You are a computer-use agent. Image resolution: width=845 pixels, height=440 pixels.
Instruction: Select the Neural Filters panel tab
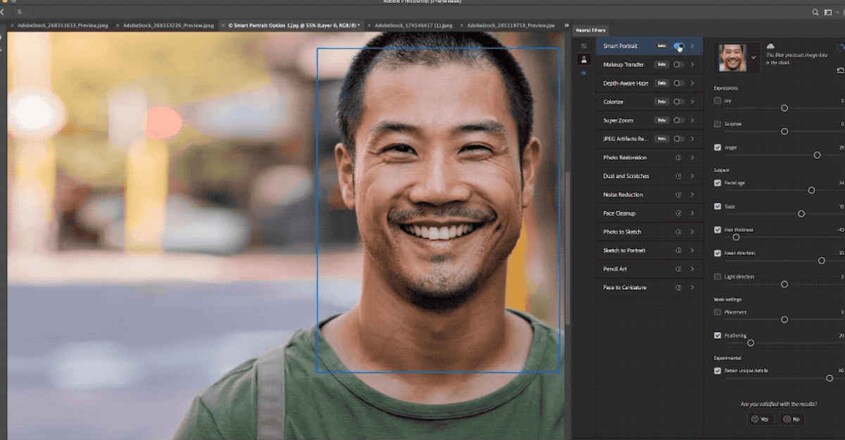tap(591, 30)
